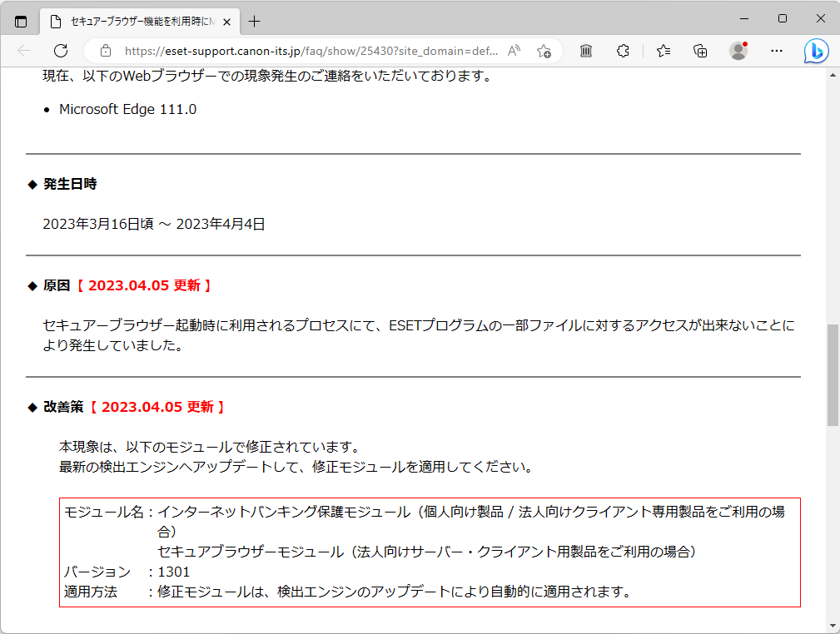
Task: Close the current browser tab
Action: [x=226, y=22]
